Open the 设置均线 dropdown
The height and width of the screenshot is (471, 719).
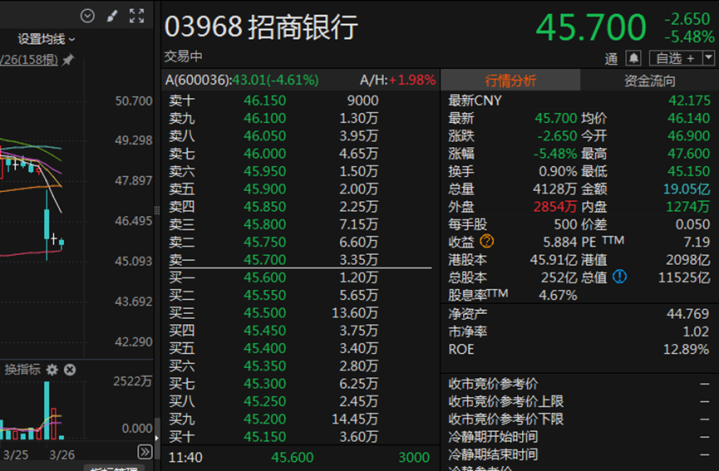[x=46, y=39]
